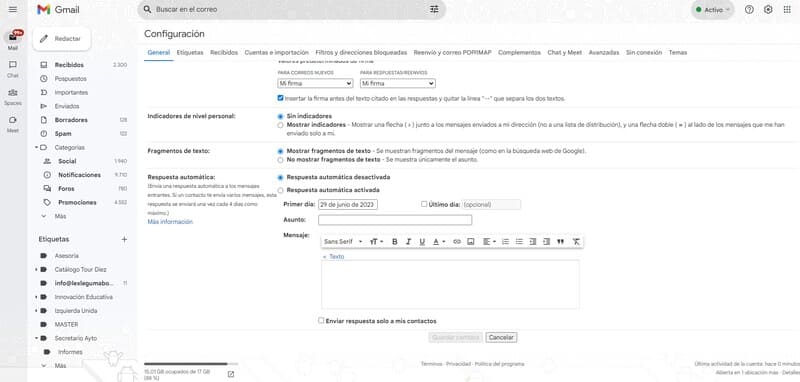Toggle bold in message toolbar
The height and width of the screenshot is (382, 800).
click(394, 242)
